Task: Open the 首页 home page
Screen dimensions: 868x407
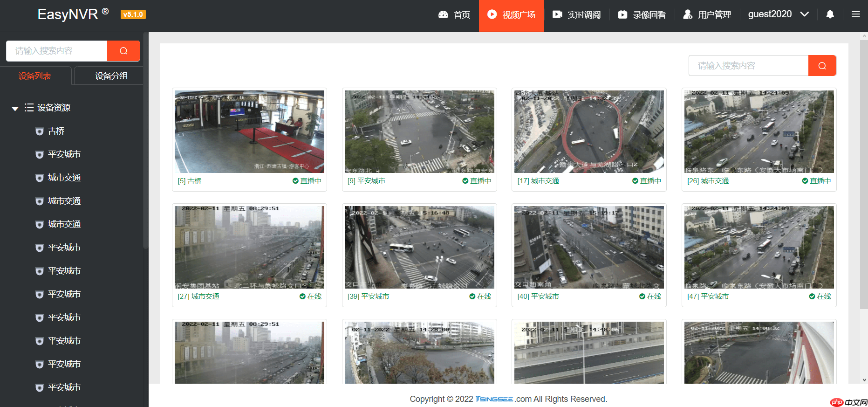Action: point(454,15)
